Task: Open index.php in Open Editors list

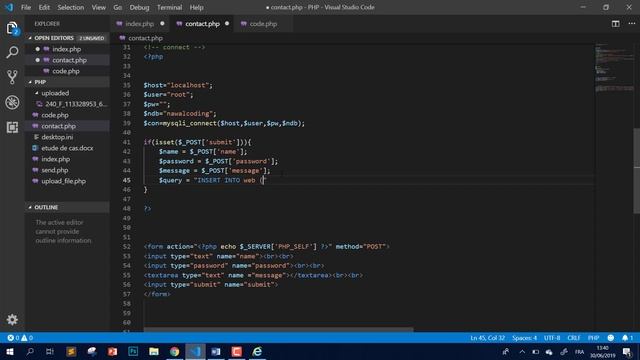Action: [67, 49]
